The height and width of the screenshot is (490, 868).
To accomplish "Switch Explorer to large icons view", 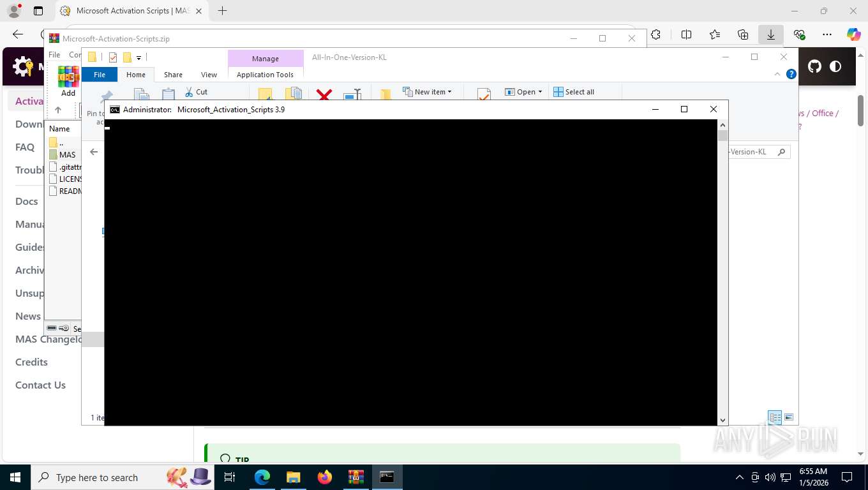I will [789, 417].
